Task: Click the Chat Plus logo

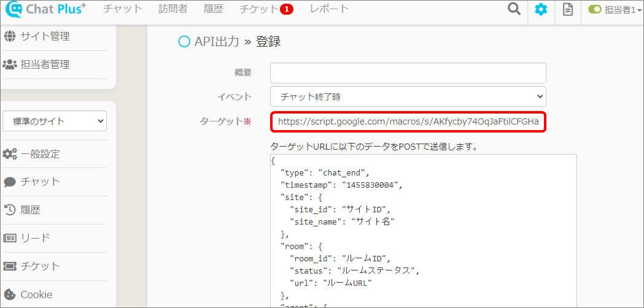Action: coord(46,10)
